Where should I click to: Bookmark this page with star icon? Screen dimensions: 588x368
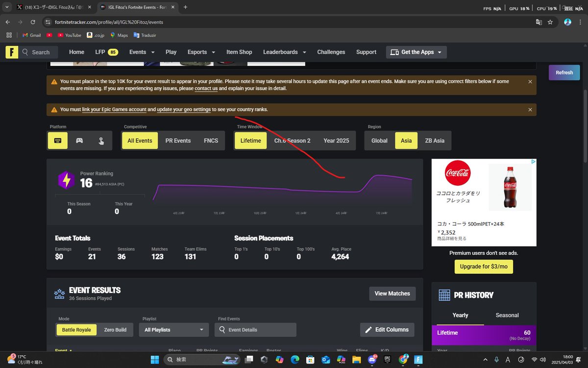click(550, 22)
